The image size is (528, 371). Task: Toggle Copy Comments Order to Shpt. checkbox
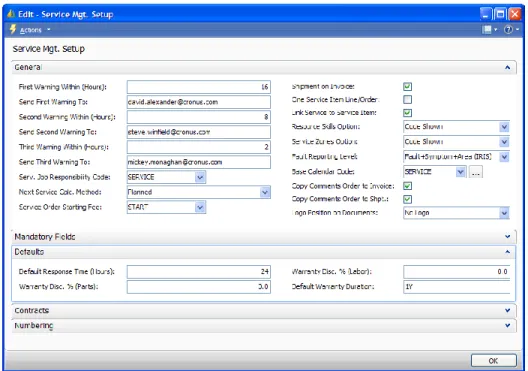[x=407, y=199]
